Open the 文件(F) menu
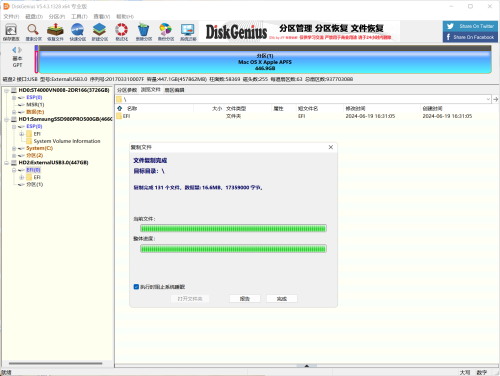500x376 pixels. click(x=11, y=16)
